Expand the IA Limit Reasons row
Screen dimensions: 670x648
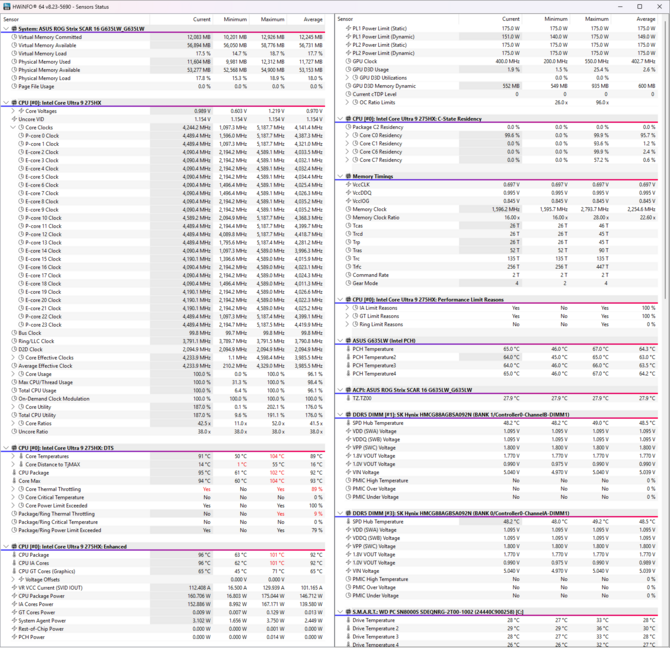pyautogui.click(x=347, y=308)
